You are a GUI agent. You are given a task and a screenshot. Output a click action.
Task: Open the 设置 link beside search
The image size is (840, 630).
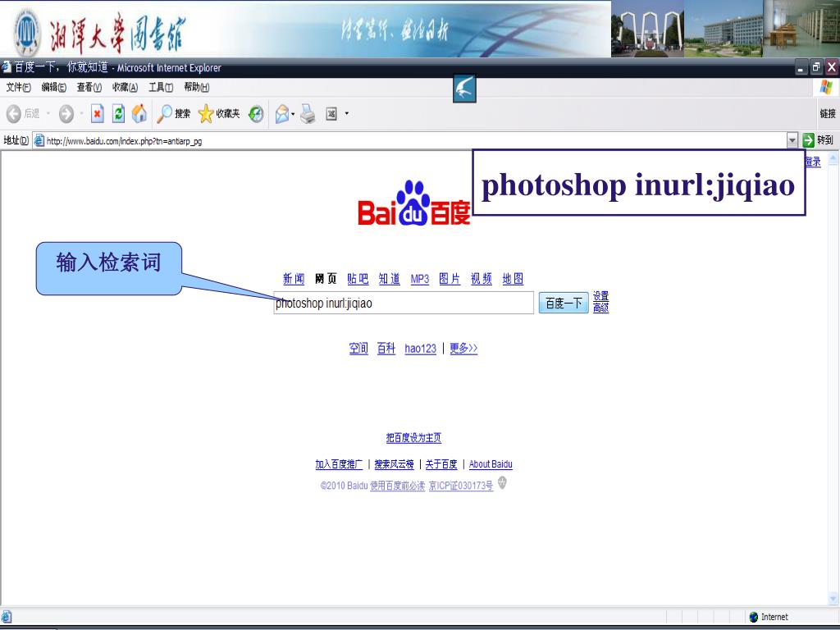[x=600, y=296]
